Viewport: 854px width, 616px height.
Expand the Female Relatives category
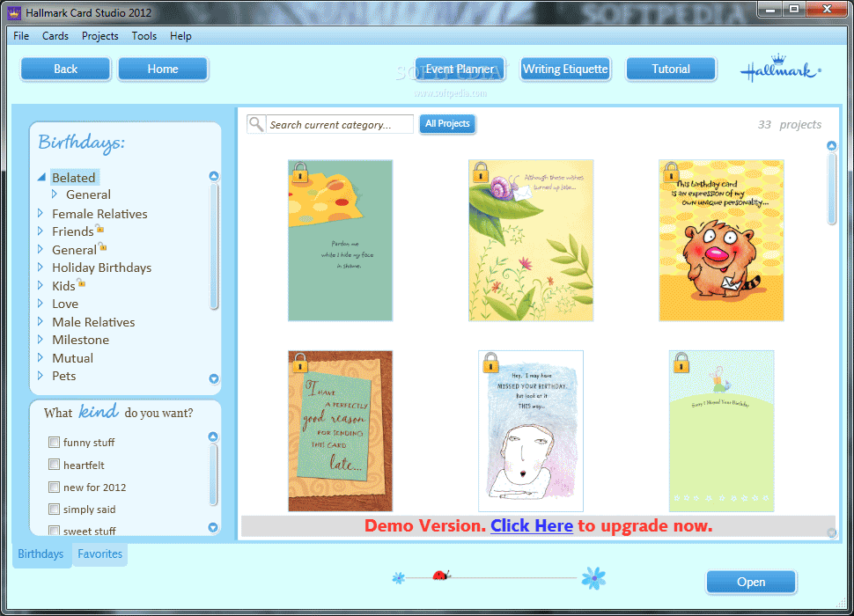[x=40, y=213]
